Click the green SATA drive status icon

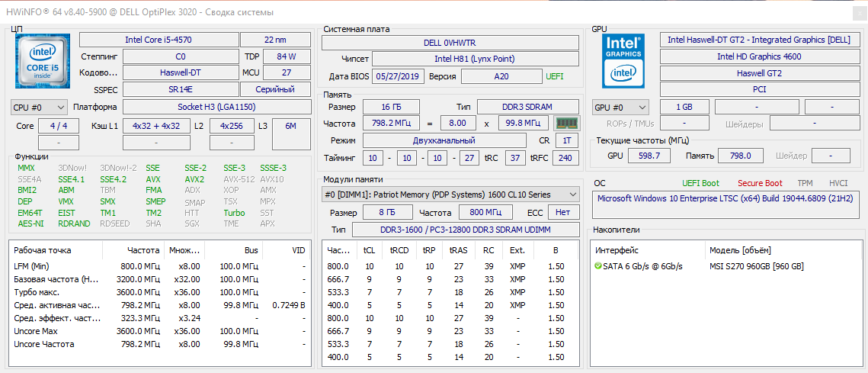(598, 266)
